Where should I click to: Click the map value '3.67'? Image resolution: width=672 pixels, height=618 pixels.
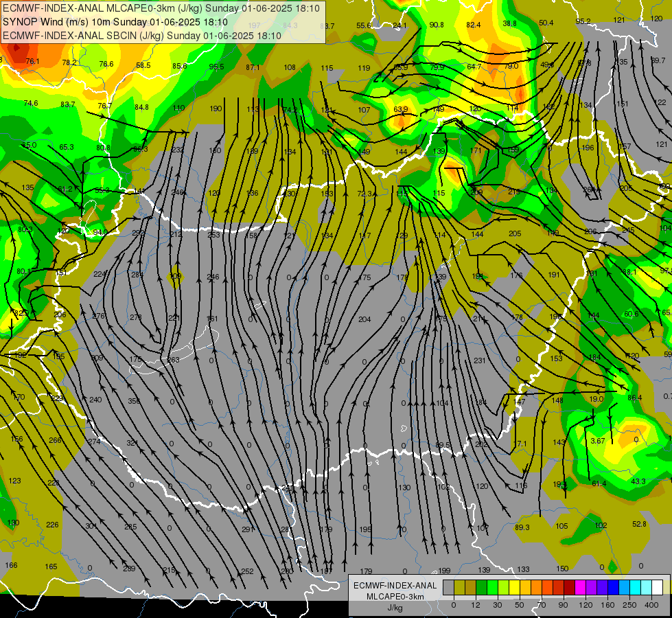pyautogui.click(x=597, y=441)
